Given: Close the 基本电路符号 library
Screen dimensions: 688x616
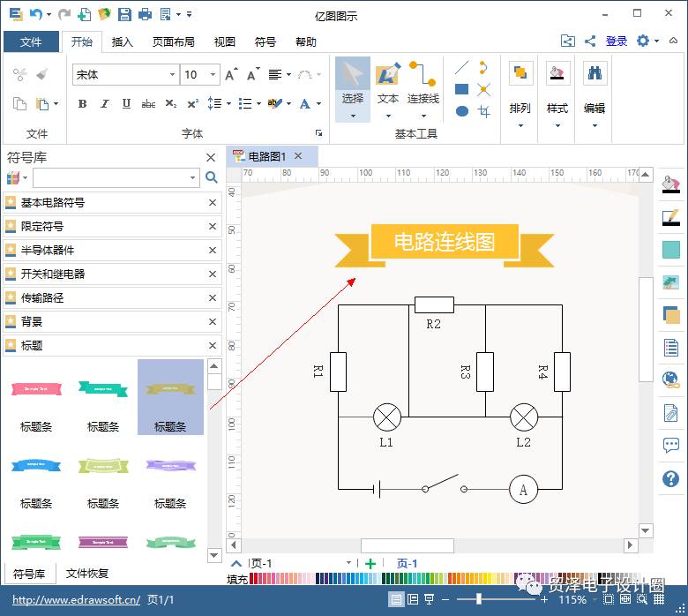Looking at the screenshot, I should tap(213, 202).
